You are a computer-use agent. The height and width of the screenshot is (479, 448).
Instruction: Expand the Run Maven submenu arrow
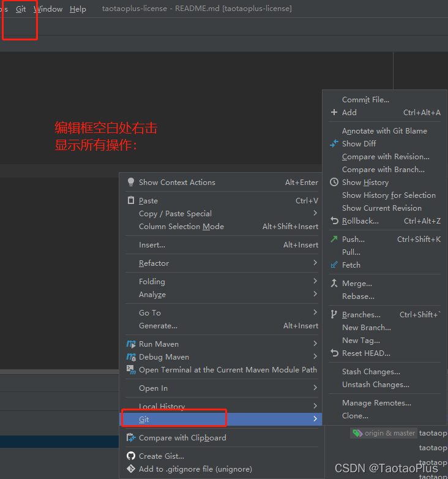[315, 344]
